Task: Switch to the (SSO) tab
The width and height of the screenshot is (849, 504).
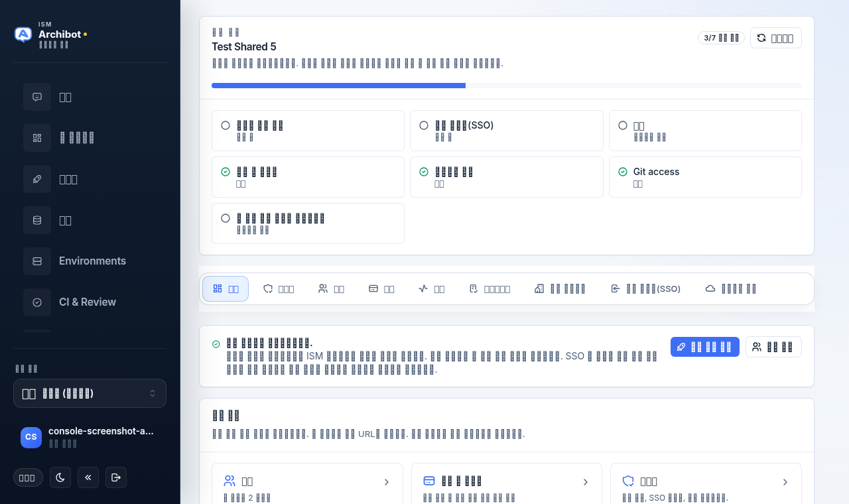Action: 645,288
